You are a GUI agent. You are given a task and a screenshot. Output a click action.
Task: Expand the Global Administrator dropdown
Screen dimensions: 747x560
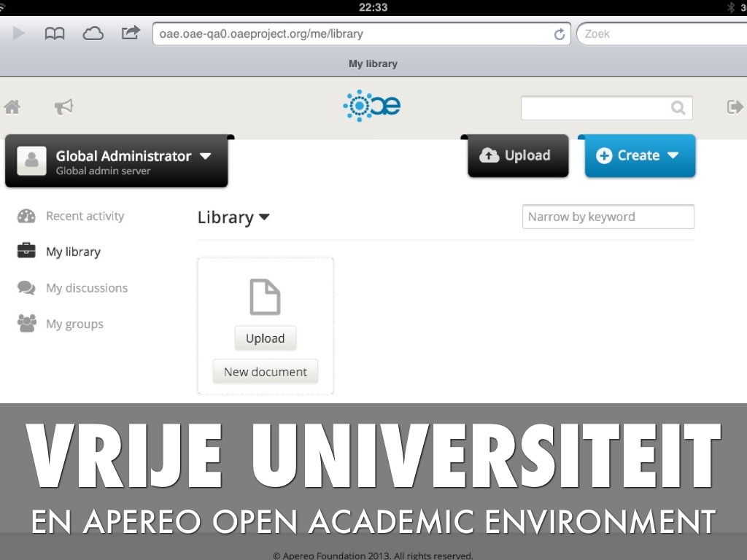pyautogui.click(x=205, y=156)
